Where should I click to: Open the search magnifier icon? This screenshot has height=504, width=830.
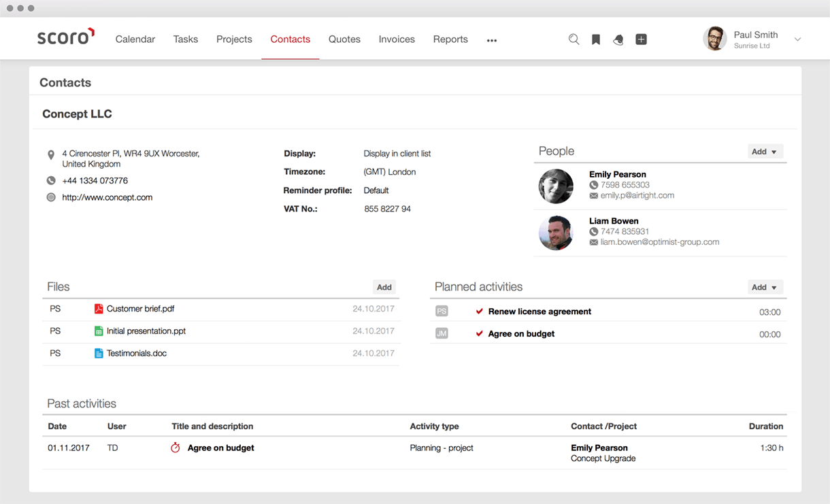[x=574, y=39]
